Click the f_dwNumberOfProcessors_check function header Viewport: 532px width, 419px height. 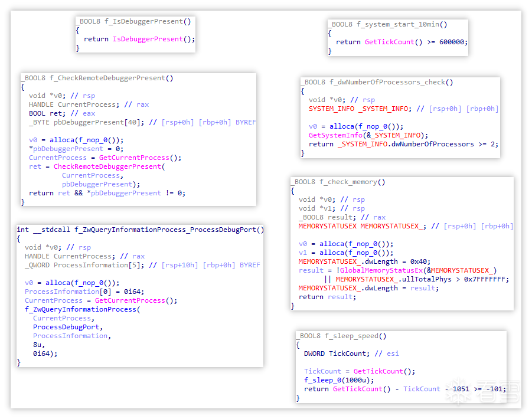pos(391,82)
